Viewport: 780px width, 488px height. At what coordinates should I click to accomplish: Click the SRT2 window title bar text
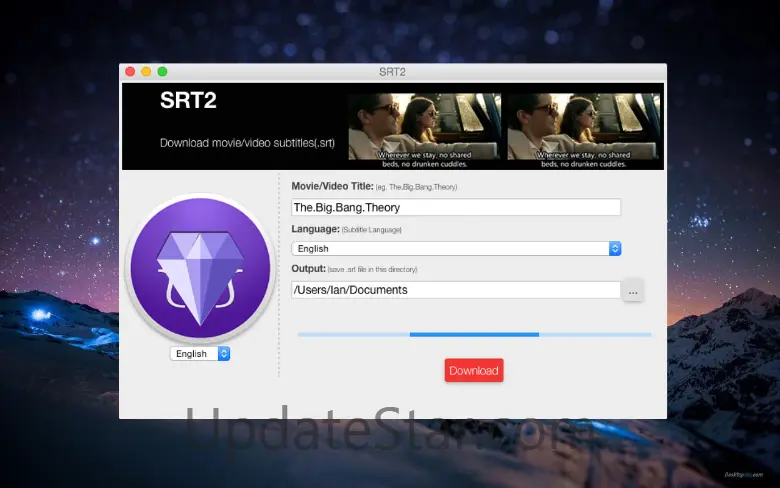pyautogui.click(x=391, y=72)
